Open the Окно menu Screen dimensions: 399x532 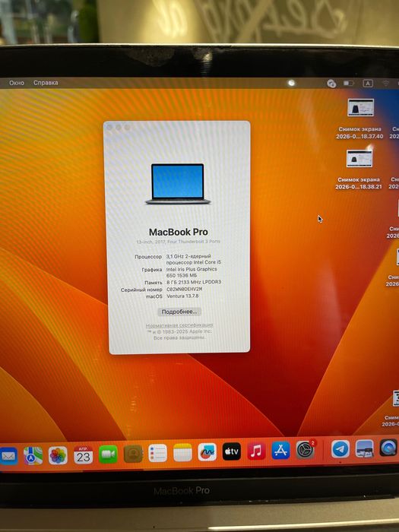17,83
